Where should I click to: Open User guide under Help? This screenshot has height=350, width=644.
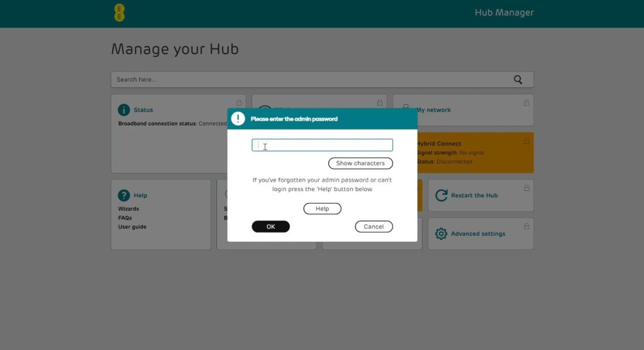(x=132, y=226)
